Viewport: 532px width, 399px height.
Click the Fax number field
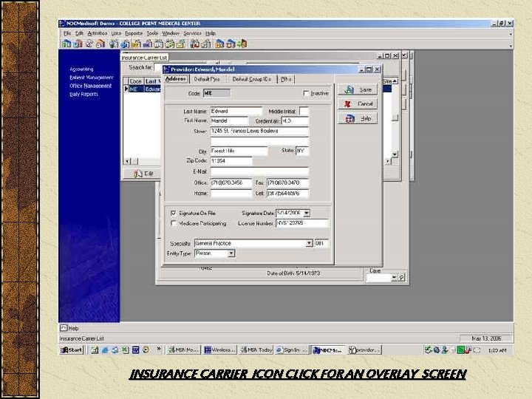[287, 183]
